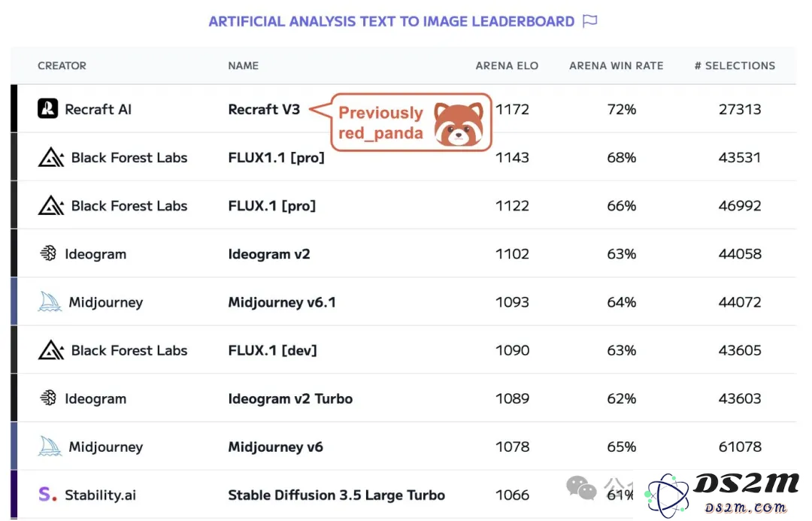Sort by the ARENA WIN RATE header
The image size is (812, 521).
point(617,65)
